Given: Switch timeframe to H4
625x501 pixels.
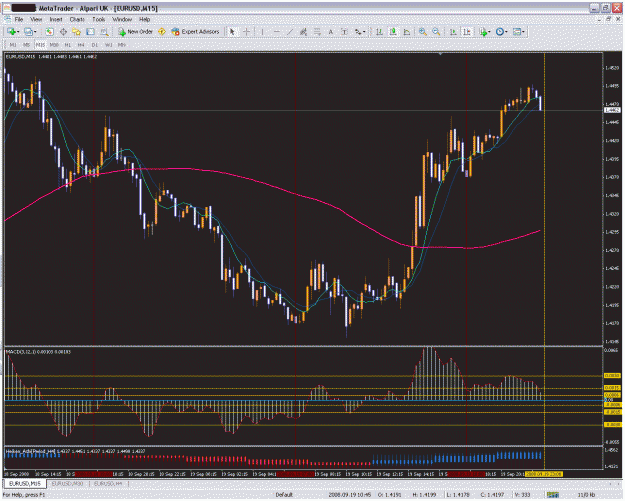Looking at the screenshot, I should [x=81, y=45].
